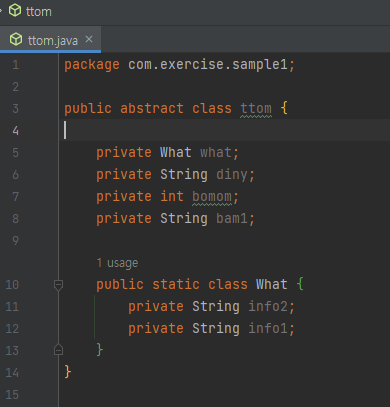Viewport: 390px width, 407px height.
Task: Click line number 1 in the gutter
Action: click(15, 65)
